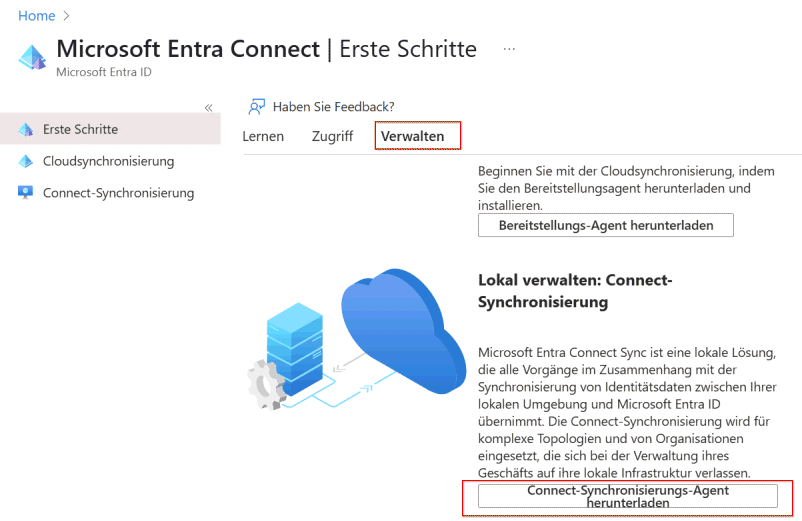Collapse the sidebar with double chevron

[x=208, y=107]
